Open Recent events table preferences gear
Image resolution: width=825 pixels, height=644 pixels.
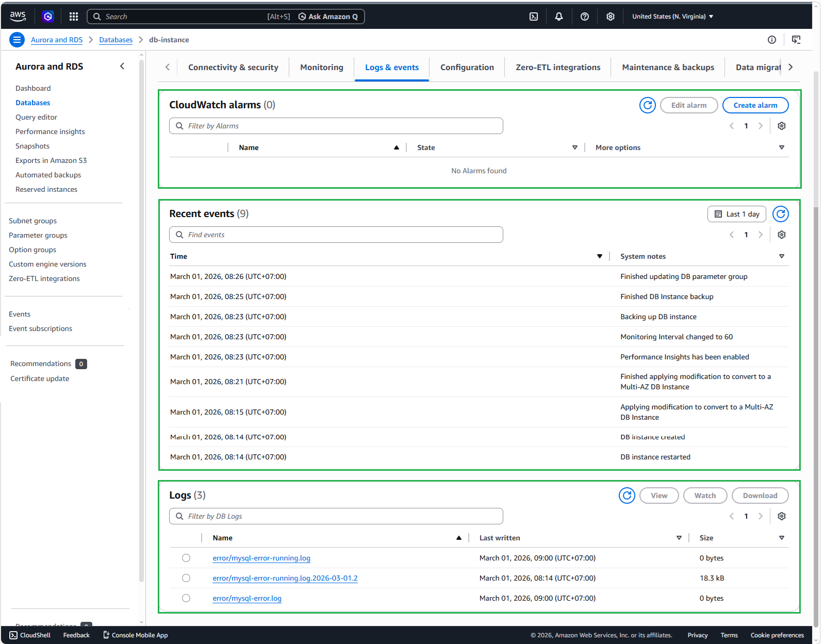(782, 235)
